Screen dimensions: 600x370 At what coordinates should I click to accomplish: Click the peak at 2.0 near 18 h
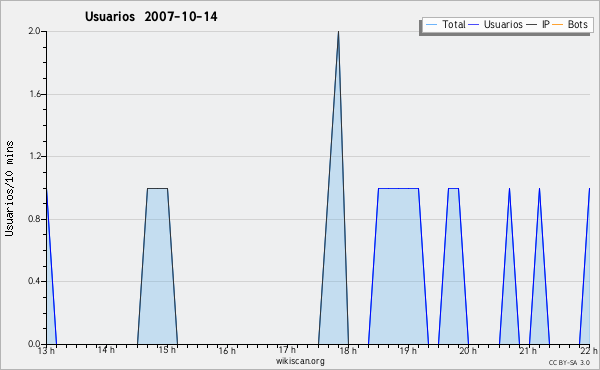pyautogui.click(x=338, y=32)
